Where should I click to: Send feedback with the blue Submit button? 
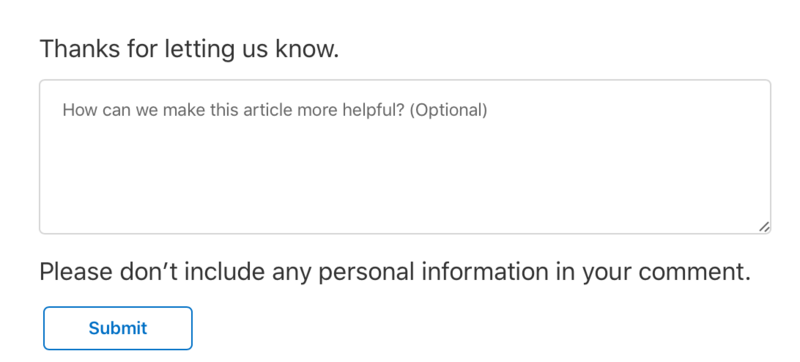118,328
